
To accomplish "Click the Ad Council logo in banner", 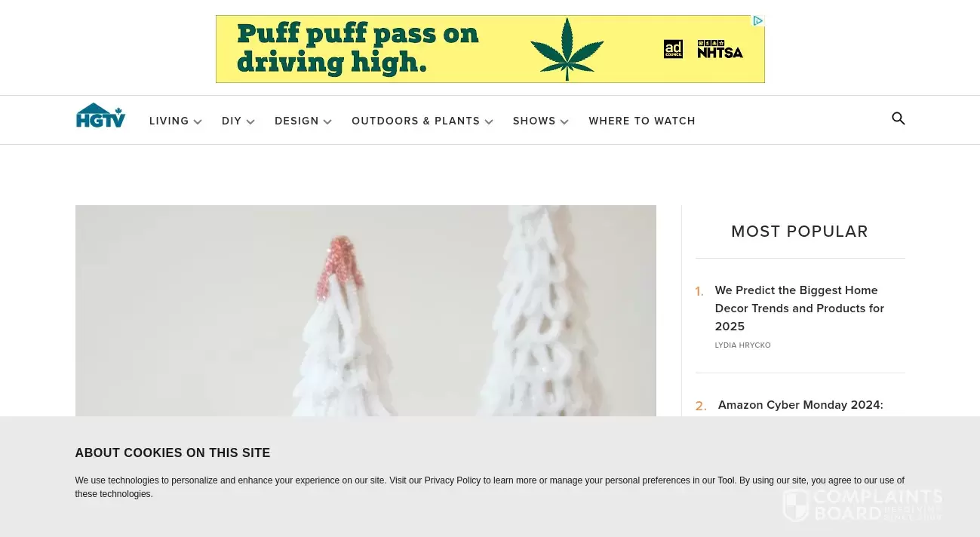I will 673,49.
